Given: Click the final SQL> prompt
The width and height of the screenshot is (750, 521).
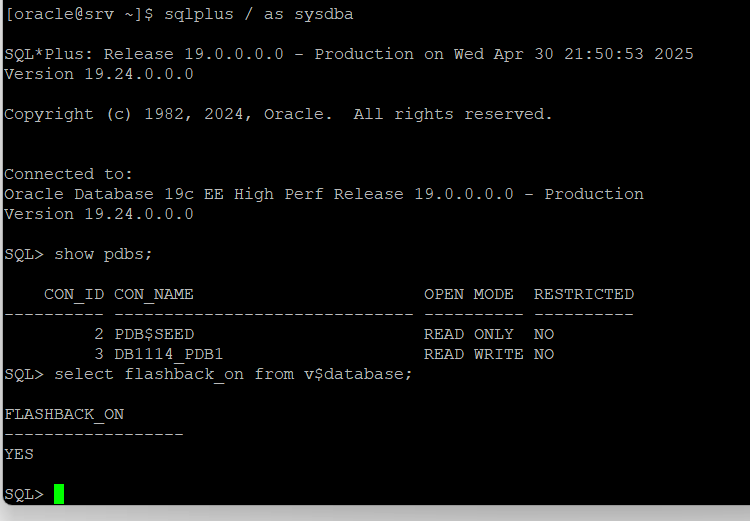Looking at the screenshot, I should click(x=24, y=494).
